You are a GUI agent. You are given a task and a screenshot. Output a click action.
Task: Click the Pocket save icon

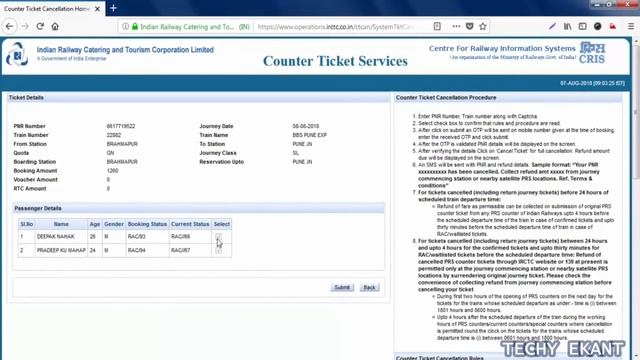tap(469, 27)
